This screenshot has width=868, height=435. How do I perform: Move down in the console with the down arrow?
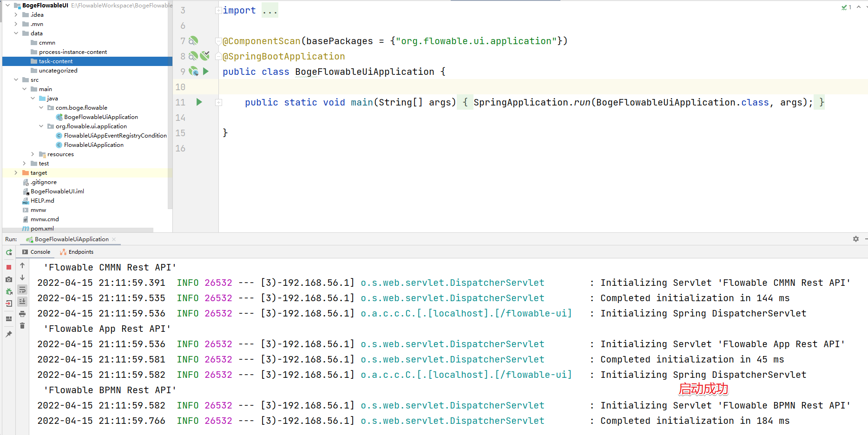(x=22, y=277)
